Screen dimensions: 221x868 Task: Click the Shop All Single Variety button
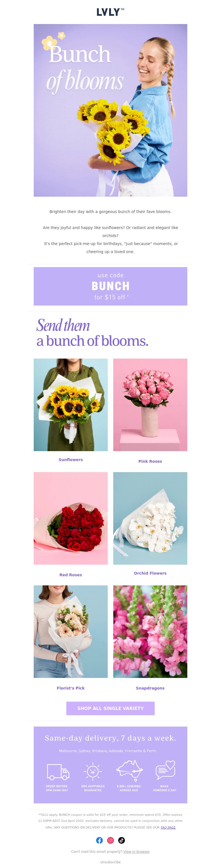click(x=110, y=708)
